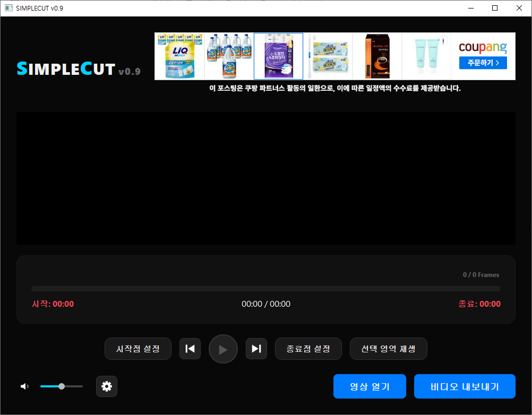Open settings via the gear icon
The width and height of the screenshot is (532, 415).
click(x=107, y=386)
